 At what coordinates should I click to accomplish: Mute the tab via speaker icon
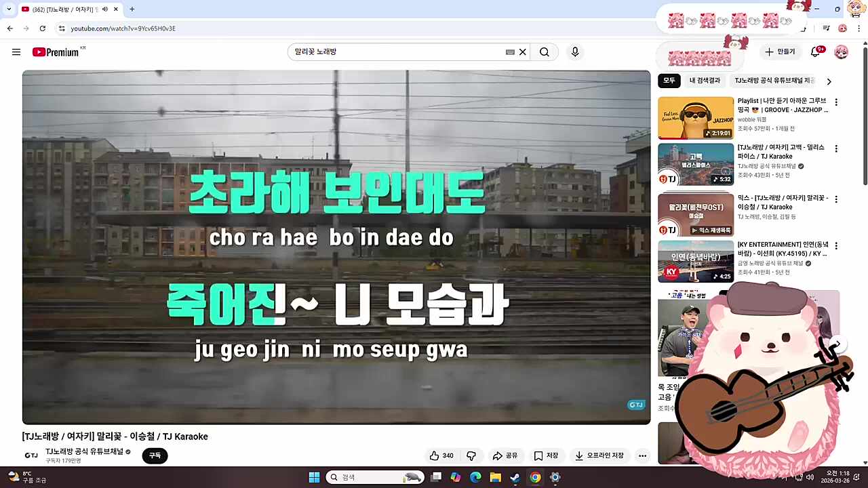click(105, 9)
